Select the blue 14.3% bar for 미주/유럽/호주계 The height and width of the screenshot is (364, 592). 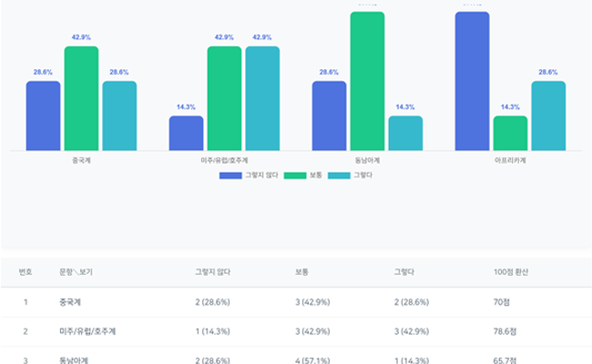[186, 133]
